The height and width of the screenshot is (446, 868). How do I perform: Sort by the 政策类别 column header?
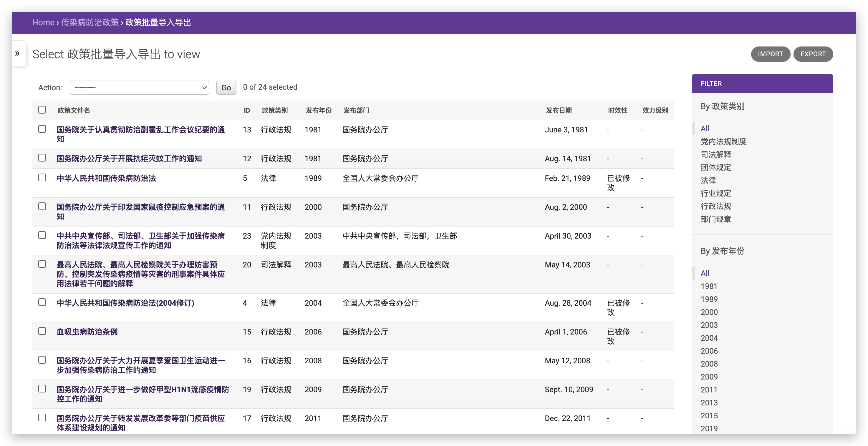click(x=275, y=110)
